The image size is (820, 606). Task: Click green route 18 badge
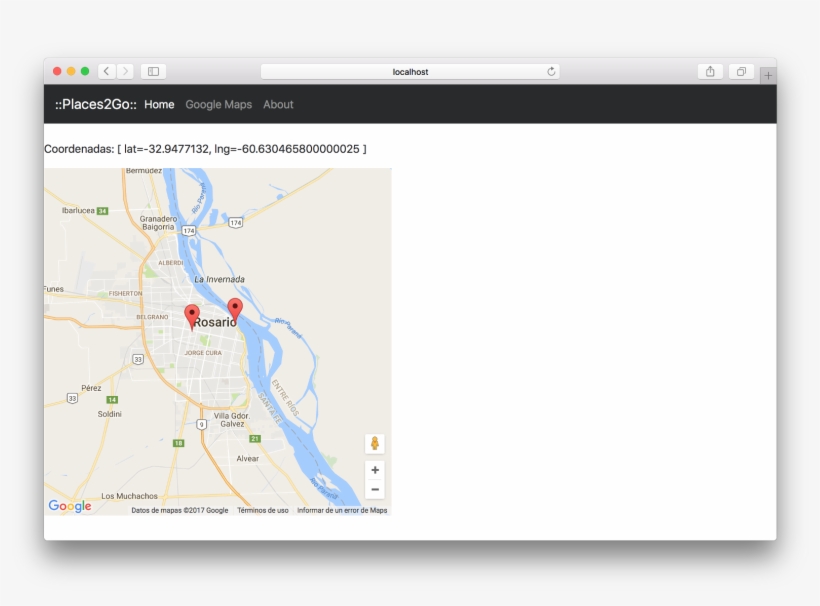tap(178, 443)
